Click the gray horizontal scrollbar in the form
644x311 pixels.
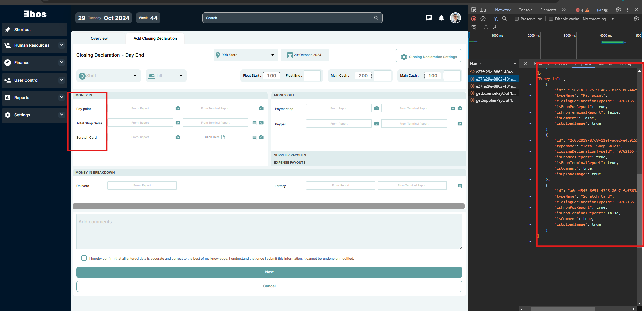269,206
